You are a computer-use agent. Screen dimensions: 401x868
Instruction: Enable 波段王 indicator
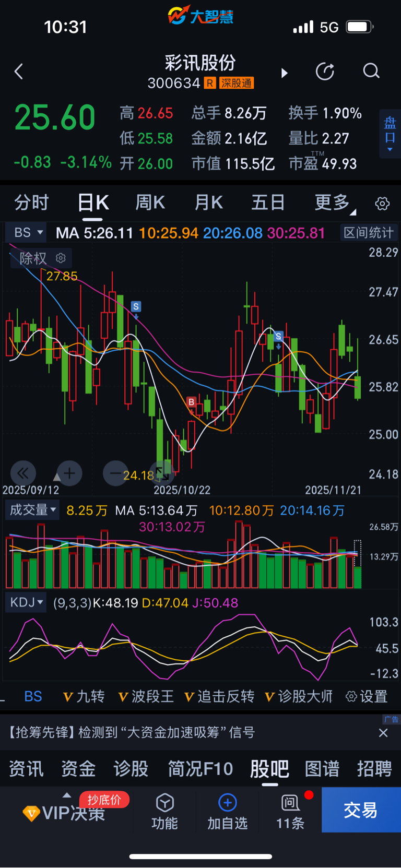(146, 696)
